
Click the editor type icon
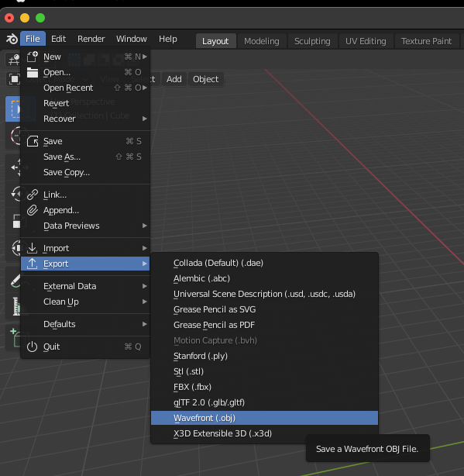pyautogui.click(x=13, y=60)
